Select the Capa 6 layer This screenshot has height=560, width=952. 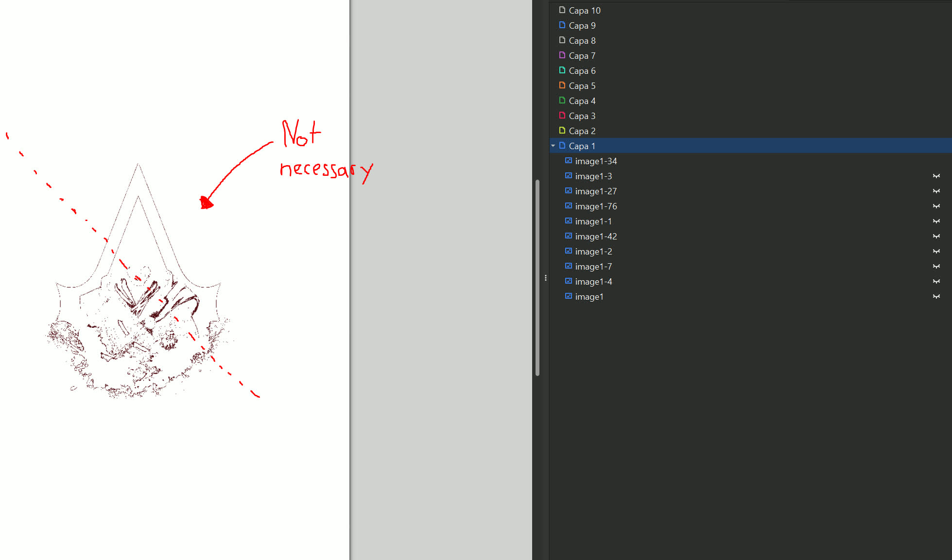tap(582, 70)
